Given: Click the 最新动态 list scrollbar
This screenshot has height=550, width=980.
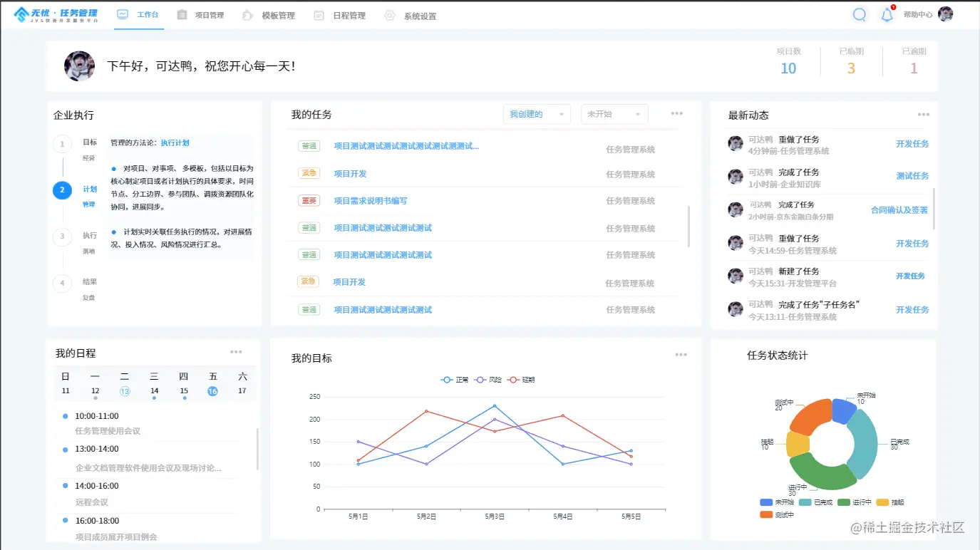Looking at the screenshot, I should (934, 209).
